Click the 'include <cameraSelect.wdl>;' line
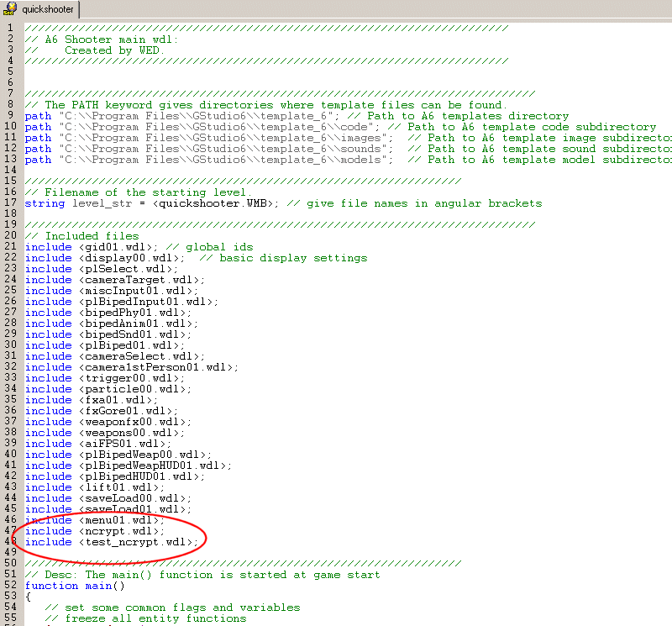Screen dimensions: 672x626 pos(115,356)
